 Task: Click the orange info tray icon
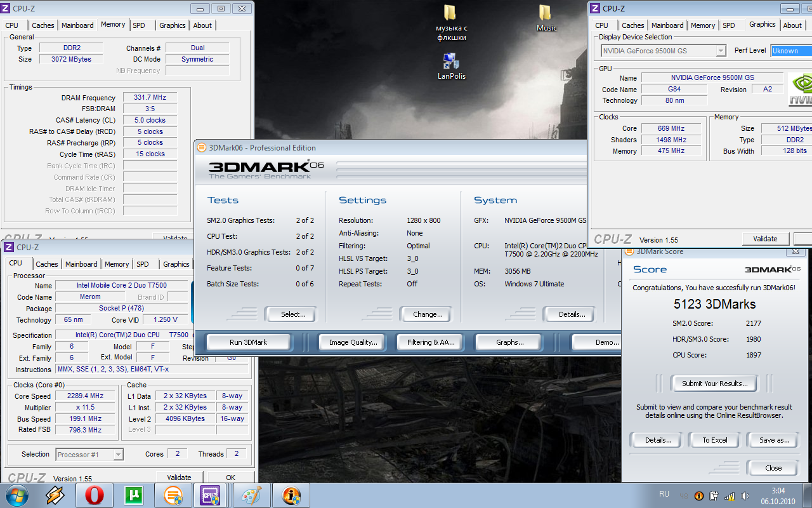point(699,496)
